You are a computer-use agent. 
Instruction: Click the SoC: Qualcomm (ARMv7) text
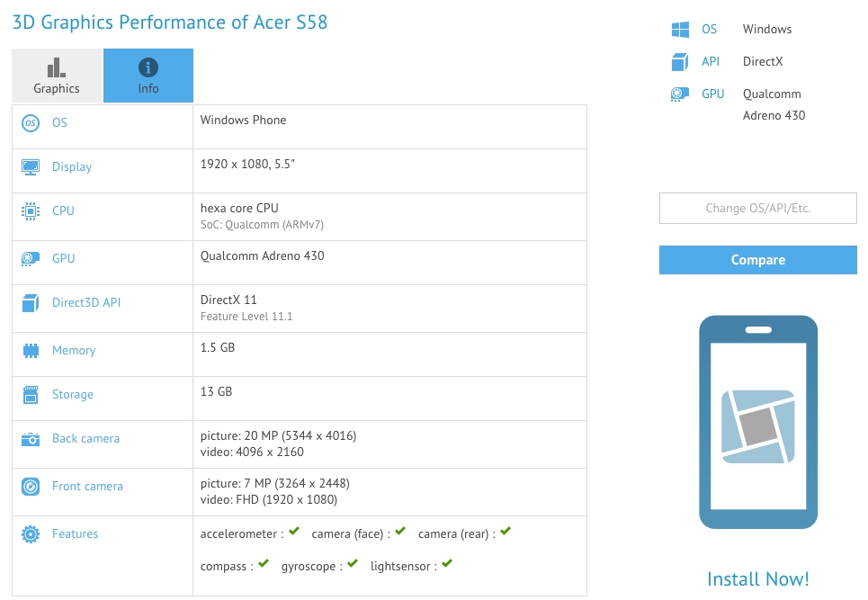(262, 225)
